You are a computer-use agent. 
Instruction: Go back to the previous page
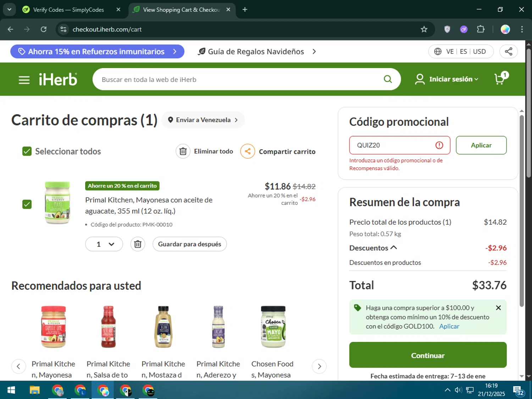click(x=10, y=29)
